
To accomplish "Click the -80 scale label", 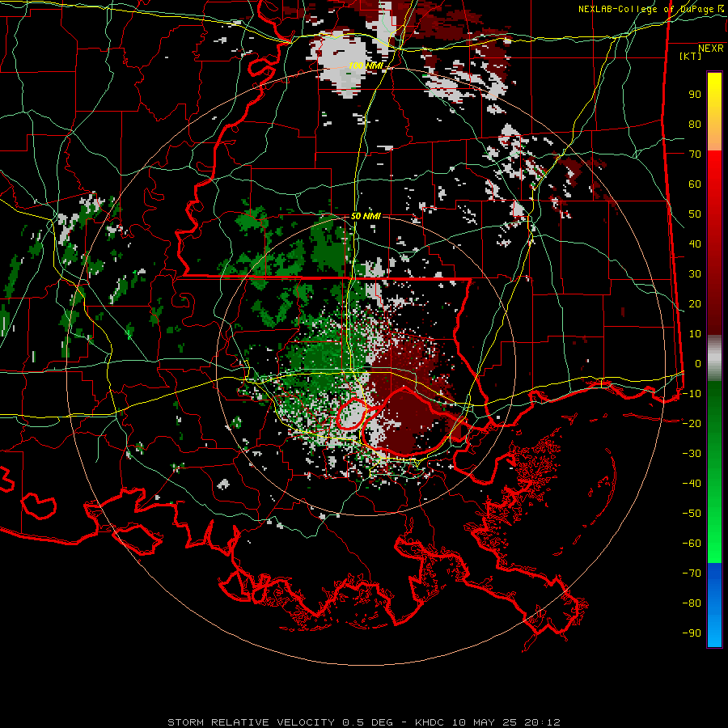I will pos(692,603).
